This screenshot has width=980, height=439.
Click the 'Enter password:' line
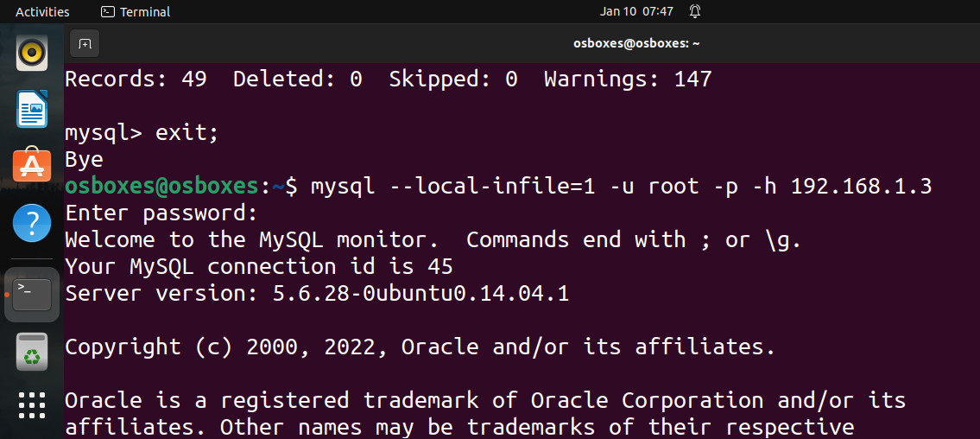tap(161, 213)
